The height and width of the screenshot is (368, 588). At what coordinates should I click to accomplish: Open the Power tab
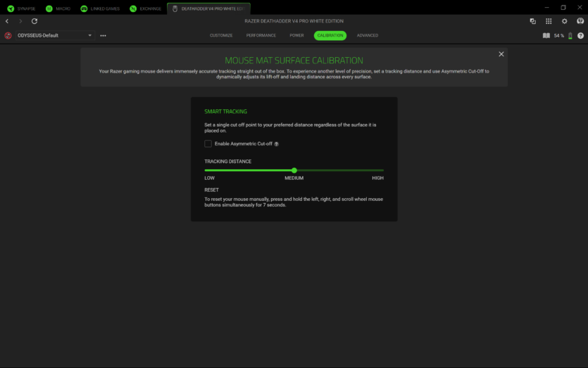pos(296,35)
